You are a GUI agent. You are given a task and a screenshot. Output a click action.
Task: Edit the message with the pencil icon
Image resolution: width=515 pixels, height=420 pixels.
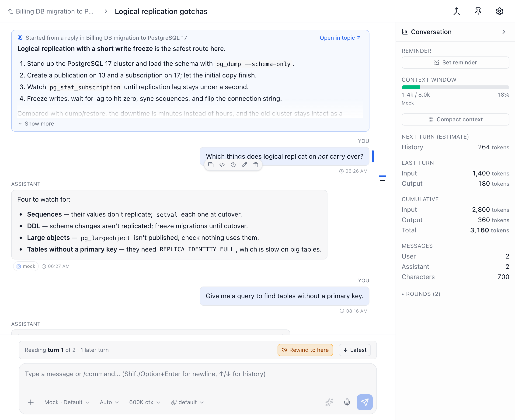[244, 165]
